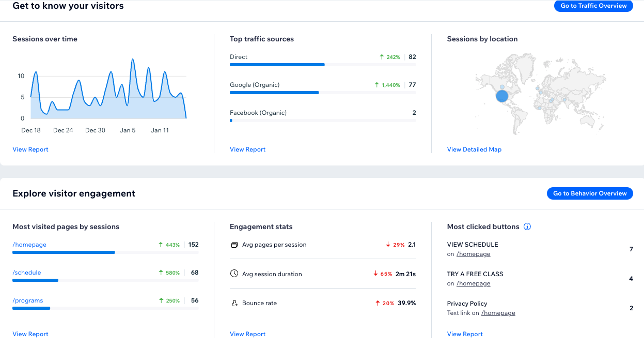The image size is (644, 347).
Task: Open the Go to Behavior Overview button
Action: tap(590, 193)
